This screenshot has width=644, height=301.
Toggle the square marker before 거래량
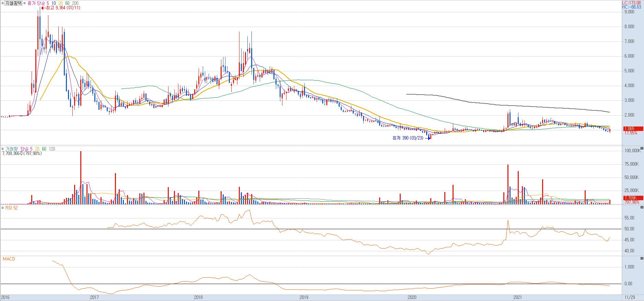pyautogui.click(x=3, y=149)
